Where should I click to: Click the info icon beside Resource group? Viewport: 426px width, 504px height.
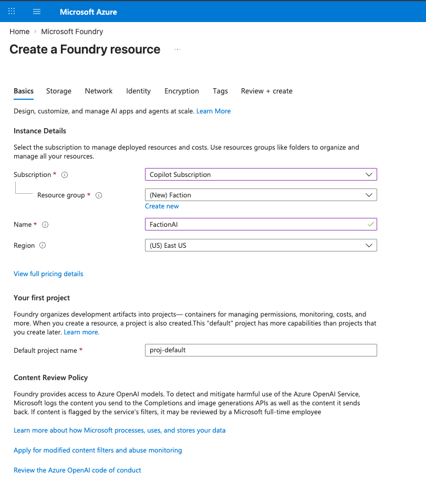(99, 195)
